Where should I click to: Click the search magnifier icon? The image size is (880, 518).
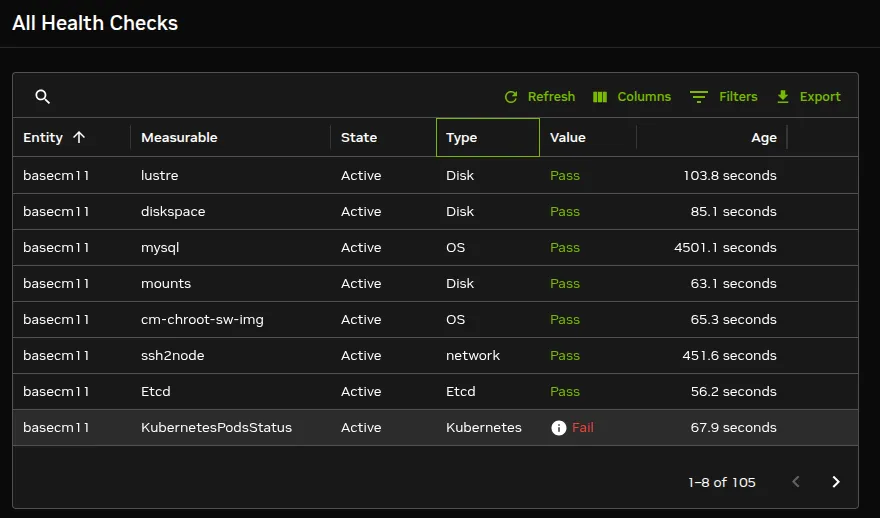click(x=43, y=97)
